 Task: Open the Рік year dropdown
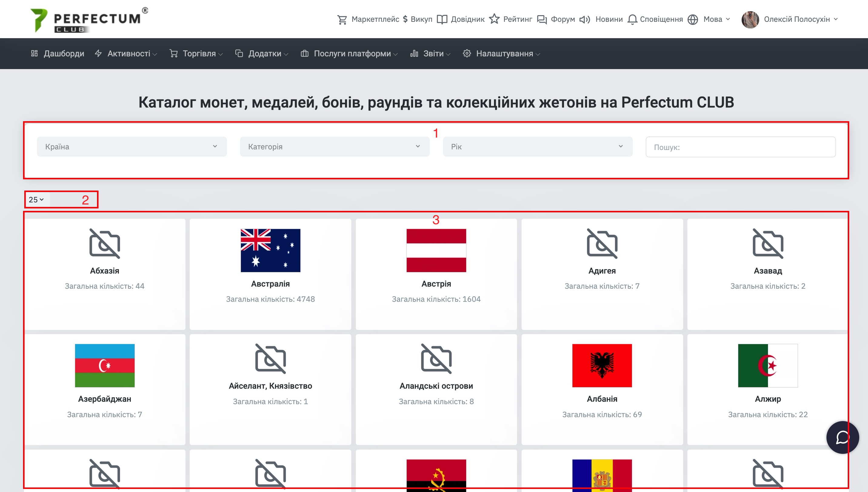(x=537, y=146)
